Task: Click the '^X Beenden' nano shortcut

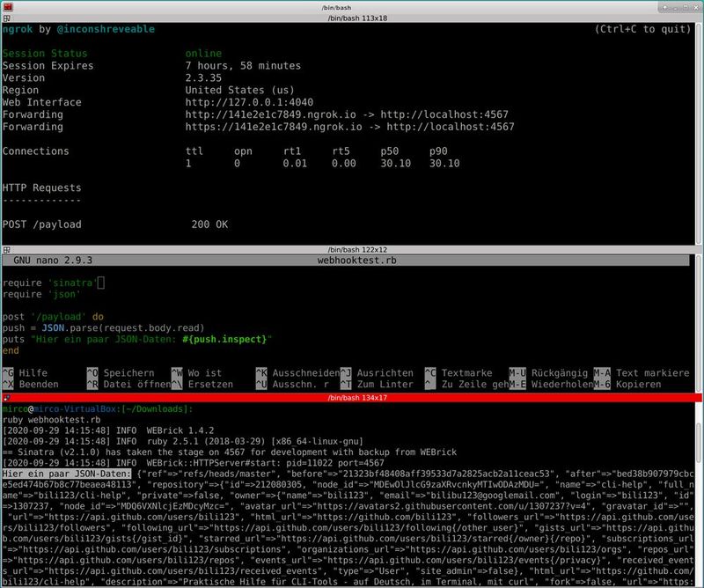Action: click(31, 385)
